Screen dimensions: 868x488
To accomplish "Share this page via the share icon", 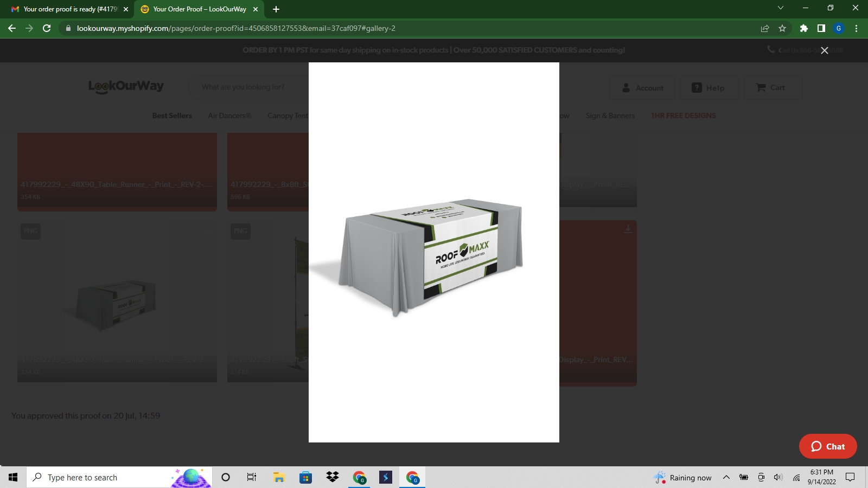I will point(765,28).
